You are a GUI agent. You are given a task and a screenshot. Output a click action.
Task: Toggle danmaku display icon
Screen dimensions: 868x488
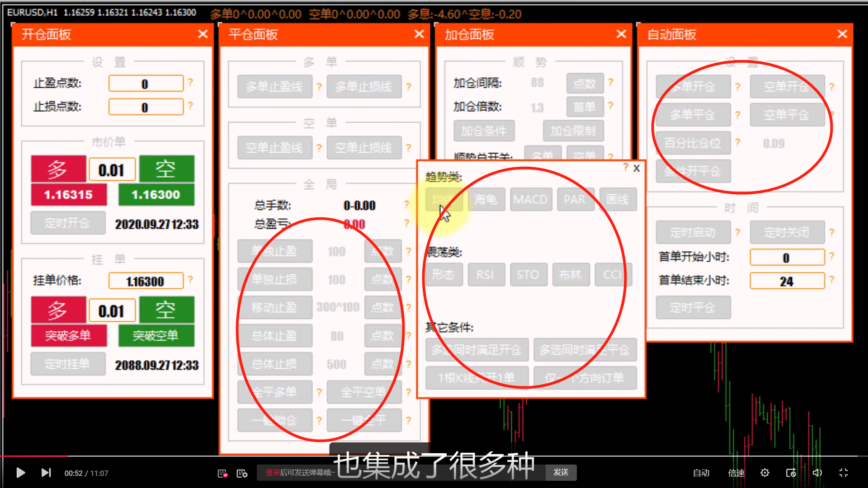(222, 473)
